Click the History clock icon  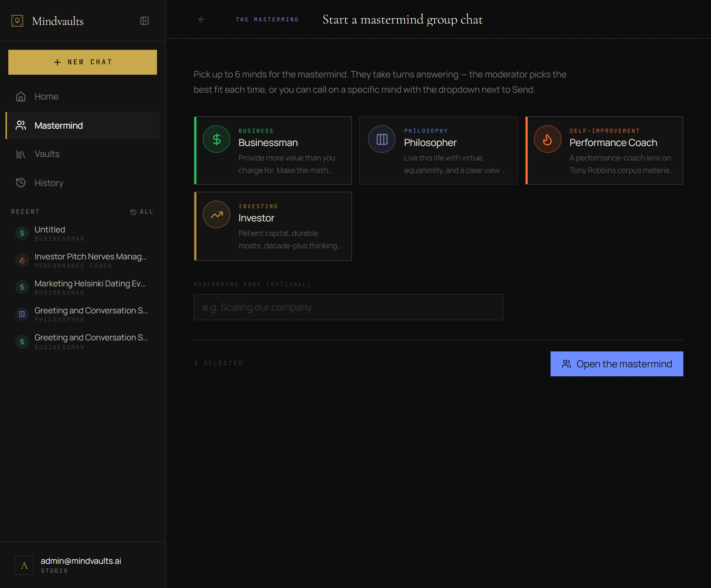point(21,183)
